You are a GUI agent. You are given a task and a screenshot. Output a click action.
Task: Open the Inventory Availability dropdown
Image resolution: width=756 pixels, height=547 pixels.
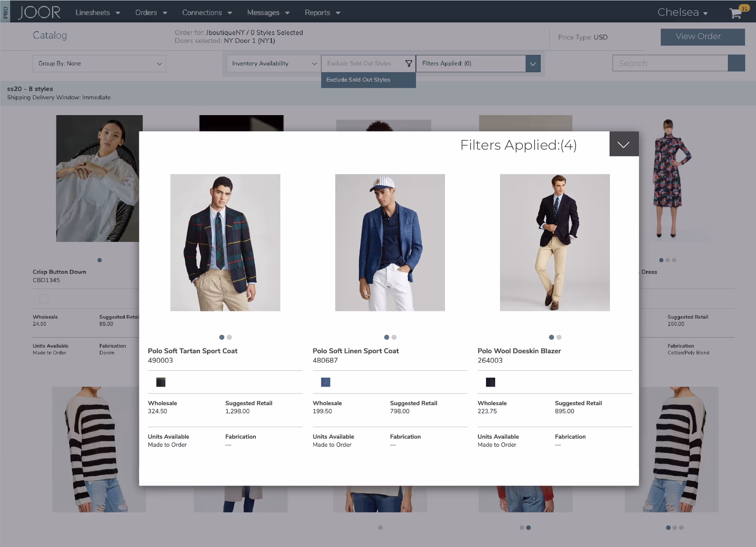(274, 64)
